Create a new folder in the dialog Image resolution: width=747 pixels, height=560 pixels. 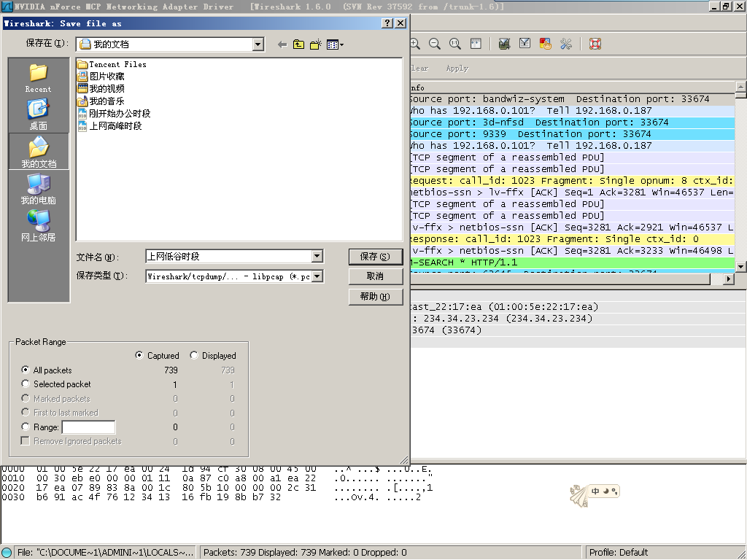point(316,44)
